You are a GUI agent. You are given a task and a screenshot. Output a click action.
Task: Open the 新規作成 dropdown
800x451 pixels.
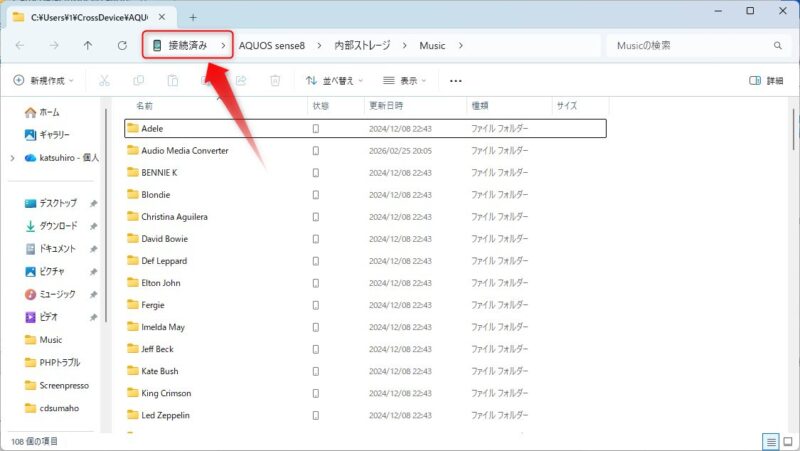click(x=44, y=81)
